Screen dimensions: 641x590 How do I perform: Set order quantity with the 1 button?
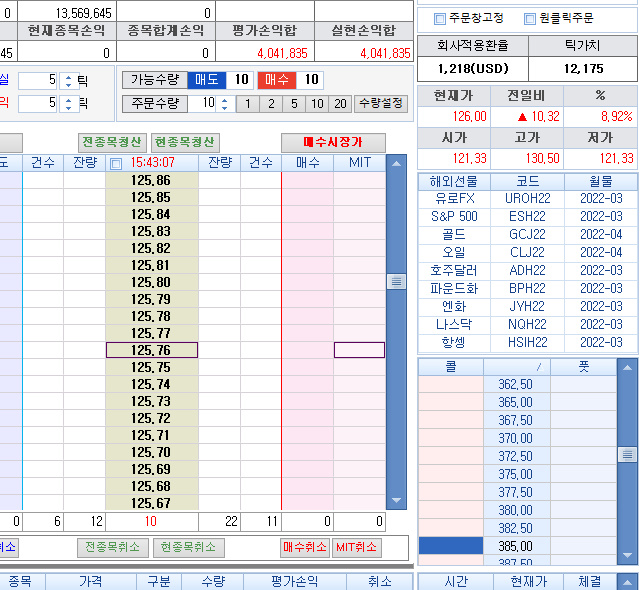pos(247,104)
